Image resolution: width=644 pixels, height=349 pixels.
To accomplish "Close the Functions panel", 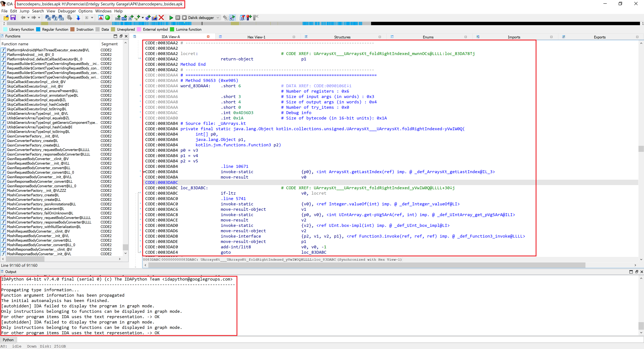I will (x=126, y=36).
